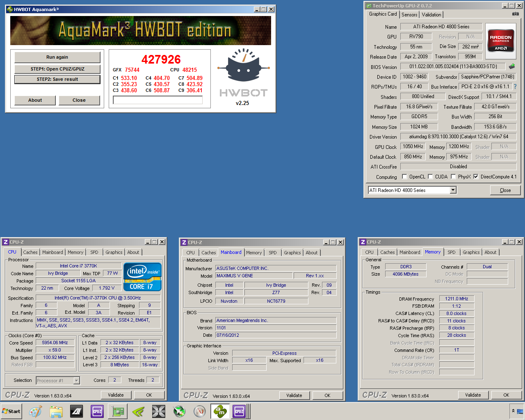Click the Radeon Graphics logo in GPU-Z
525x420 pixels.
pyautogui.click(x=501, y=41)
